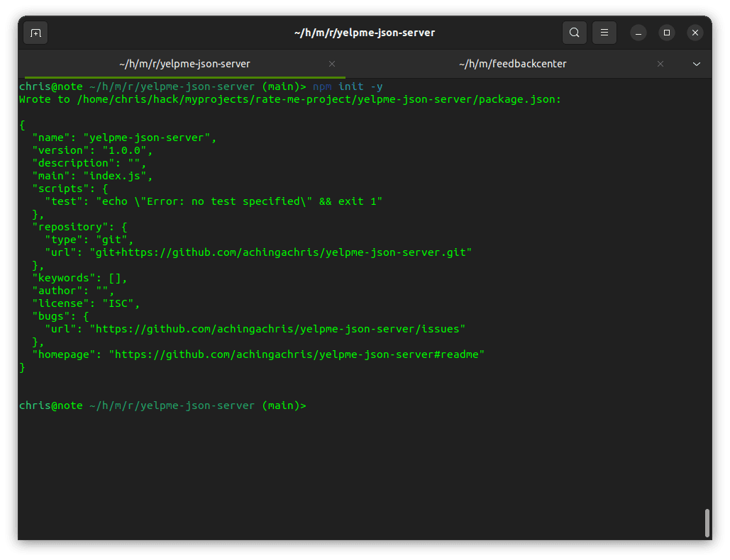Expand the tab list dropdown chevron

click(x=697, y=65)
